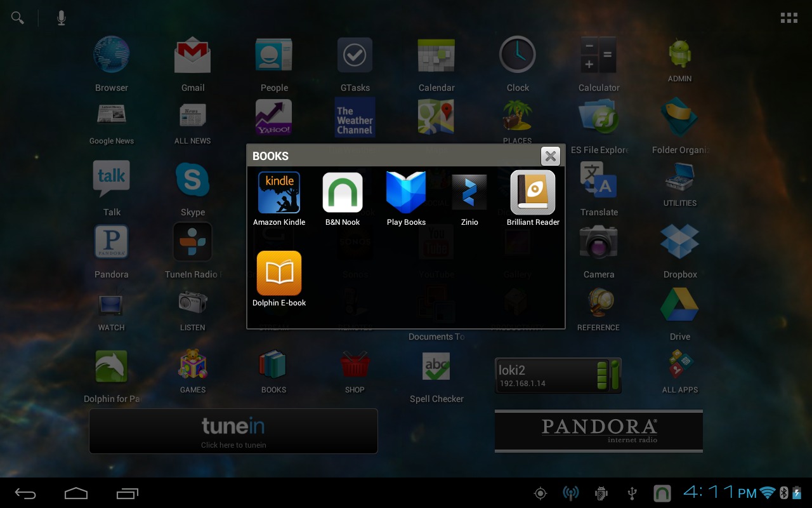Tap the TuneIn 'Click here to tunein' widget
This screenshot has width=812, height=508.
233,431
